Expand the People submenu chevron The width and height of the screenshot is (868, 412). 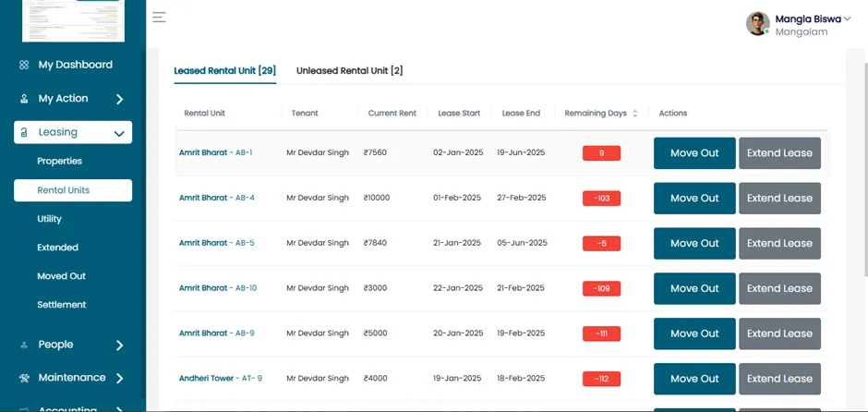point(119,345)
